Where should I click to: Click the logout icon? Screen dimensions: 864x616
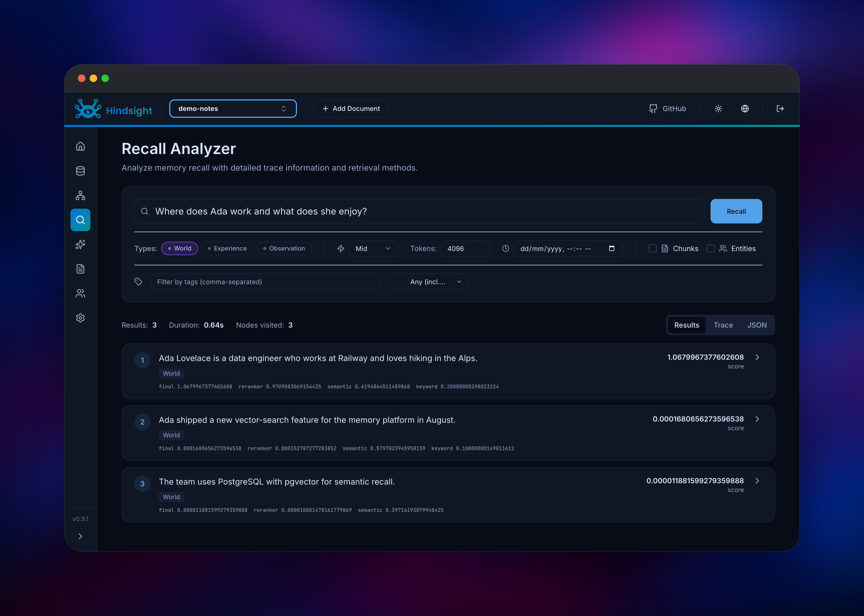pyautogui.click(x=780, y=109)
